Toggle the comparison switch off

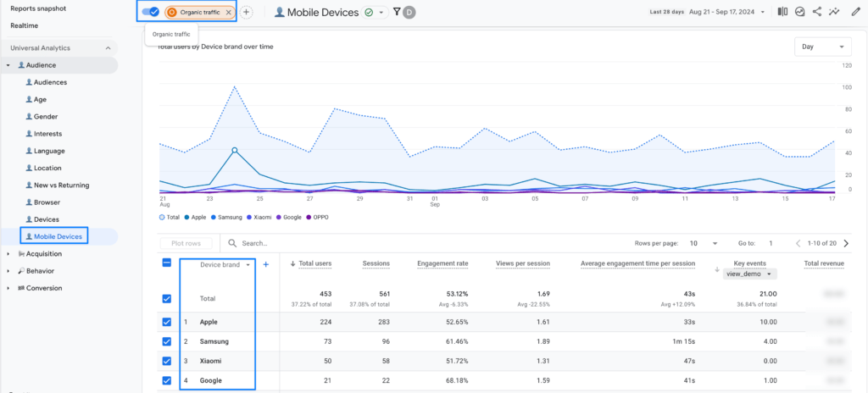pos(152,13)
